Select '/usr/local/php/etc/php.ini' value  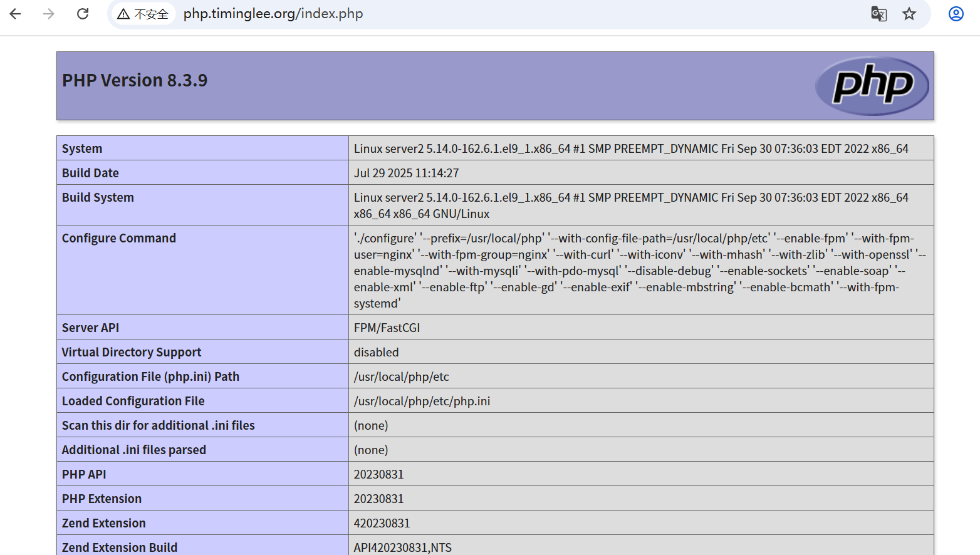click(422, 401)
